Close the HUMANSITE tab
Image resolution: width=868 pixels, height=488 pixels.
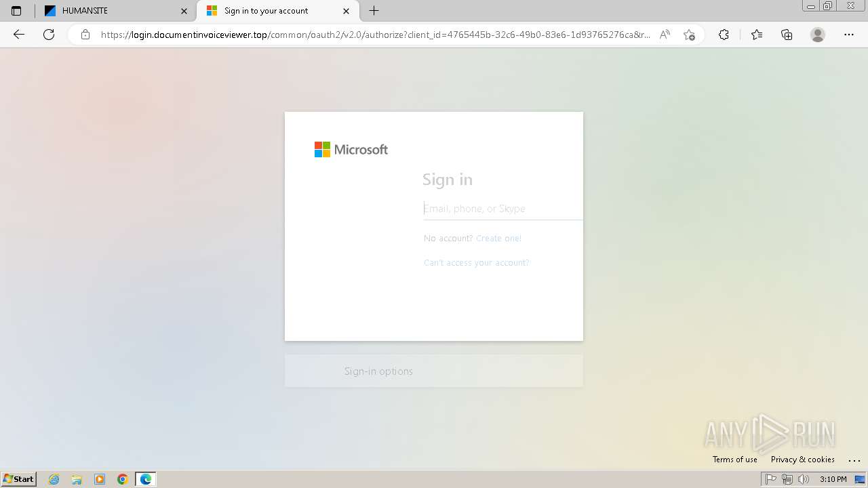184,11
